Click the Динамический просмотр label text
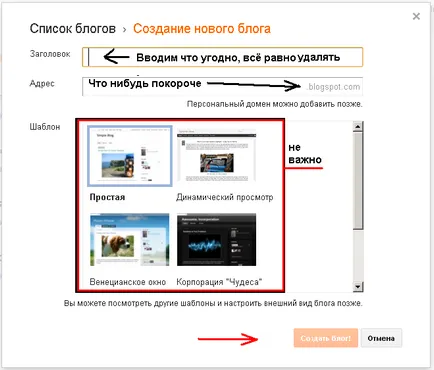Image resolution: width=434 pixels, height=370 pixels. point(225,197)
